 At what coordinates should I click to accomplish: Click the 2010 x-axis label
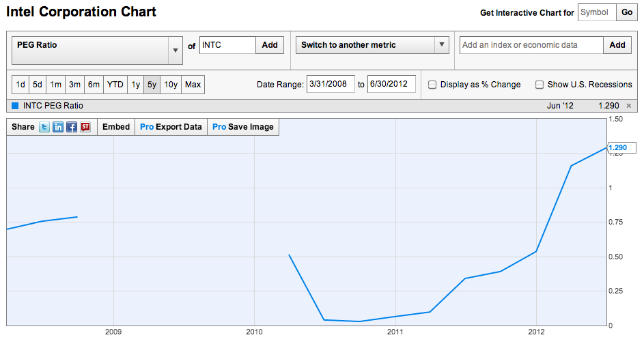(254, 332)
